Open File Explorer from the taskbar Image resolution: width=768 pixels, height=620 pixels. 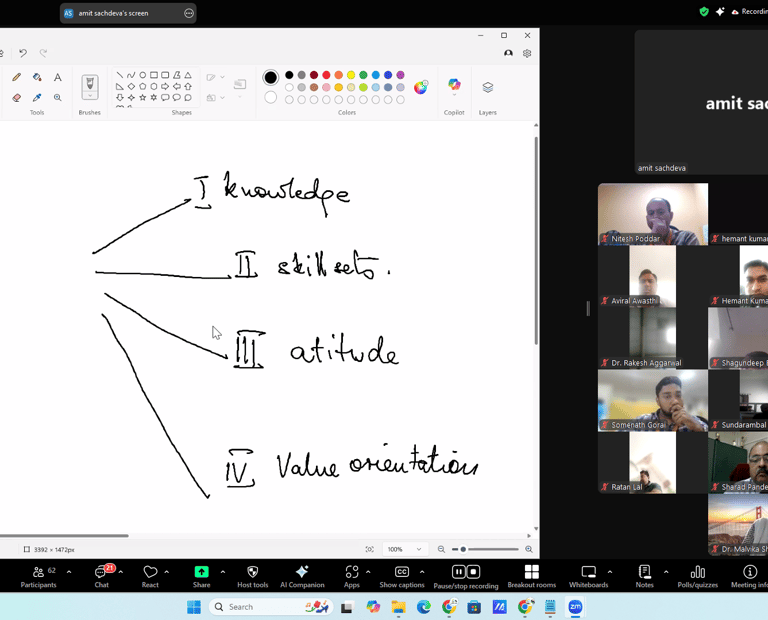pyautogui.click(x=398, y=607)
